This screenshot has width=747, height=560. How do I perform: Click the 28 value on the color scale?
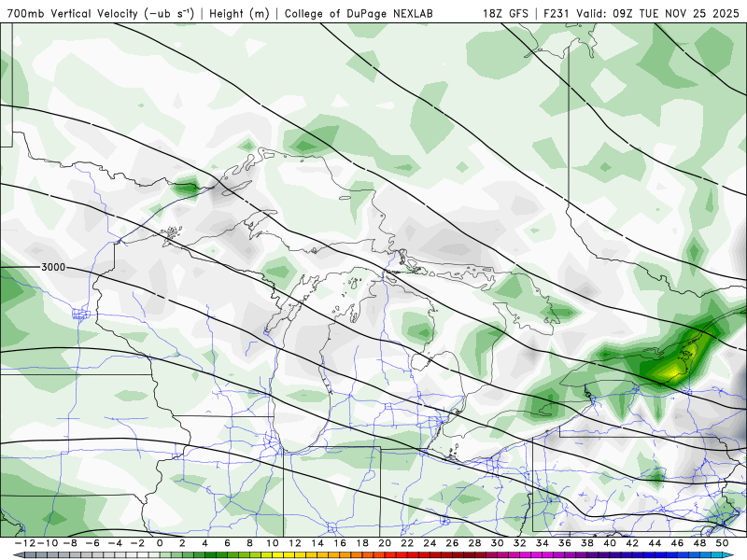[474, 543]
